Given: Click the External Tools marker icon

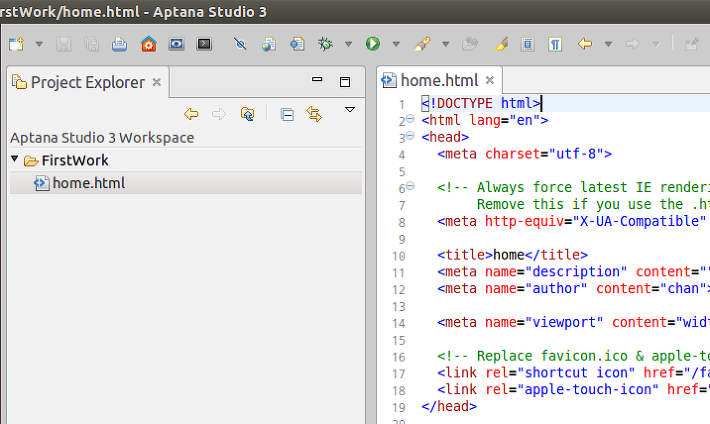Looking at the screenshot, I should point(422,44).
